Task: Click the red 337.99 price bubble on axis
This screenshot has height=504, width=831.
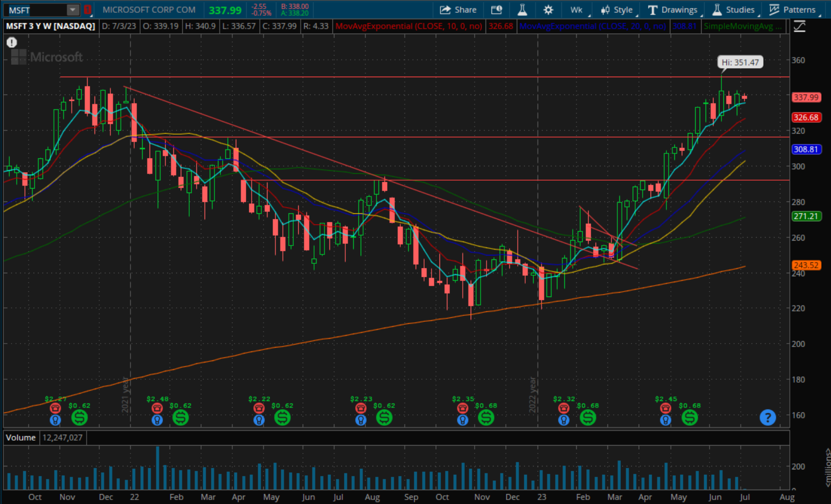Action: point(806,98)
